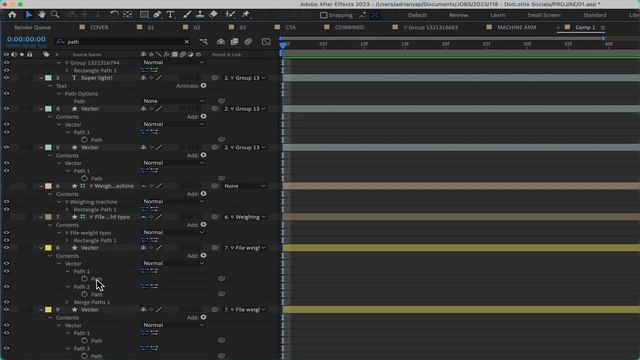Screen dimensions: 640x360
Task: Select the Hand tool
Action: [42, 15]
